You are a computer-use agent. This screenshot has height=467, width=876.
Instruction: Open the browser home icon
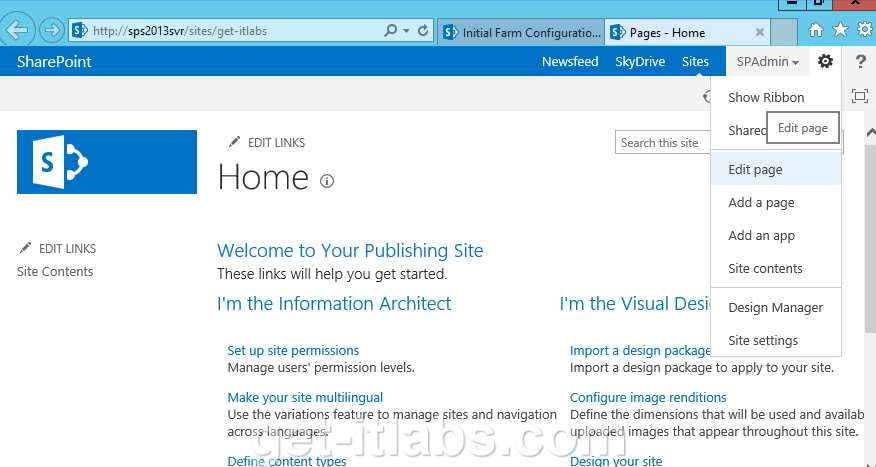coord(817,30)
